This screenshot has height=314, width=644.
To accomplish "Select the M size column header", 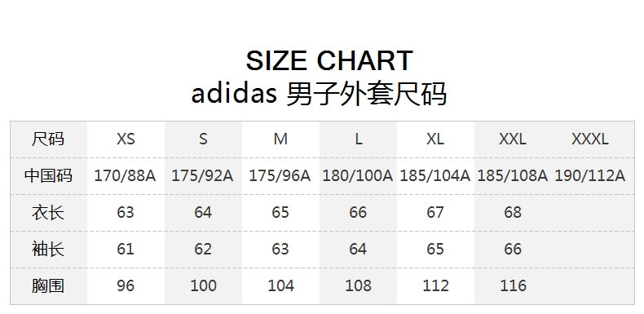I will coord(280,139).
